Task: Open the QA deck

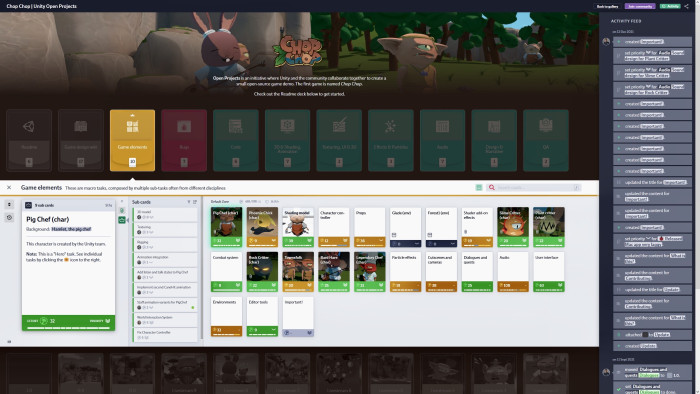Action: click(x=546, y=140)
